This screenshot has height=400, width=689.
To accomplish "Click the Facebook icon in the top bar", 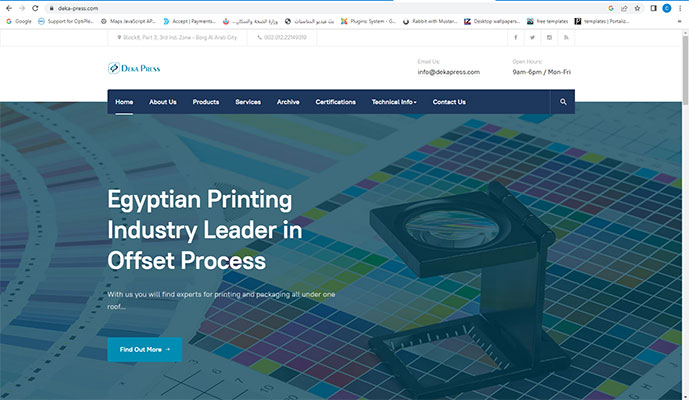I will (x=515, y=37).
